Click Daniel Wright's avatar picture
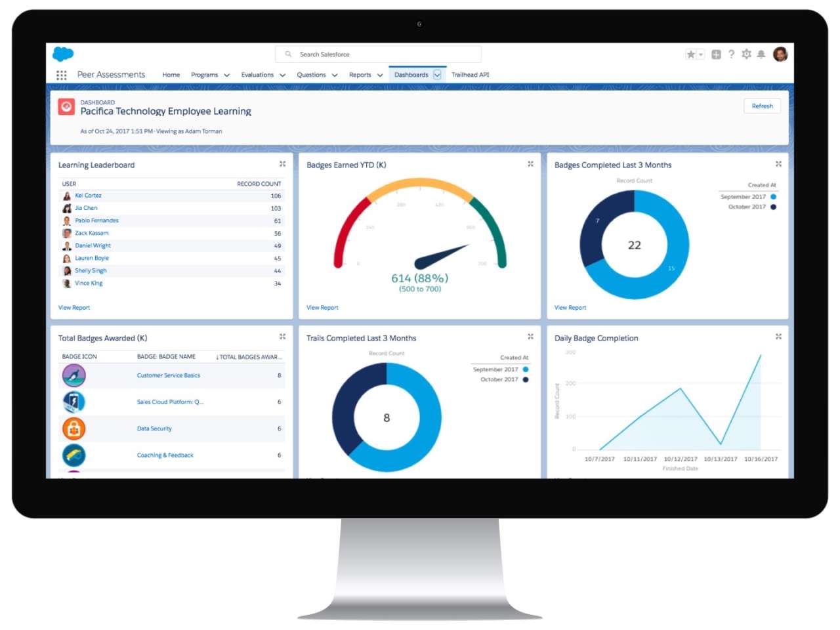The image size is (840, 630). pyautogui.click(x=66, y=245)
